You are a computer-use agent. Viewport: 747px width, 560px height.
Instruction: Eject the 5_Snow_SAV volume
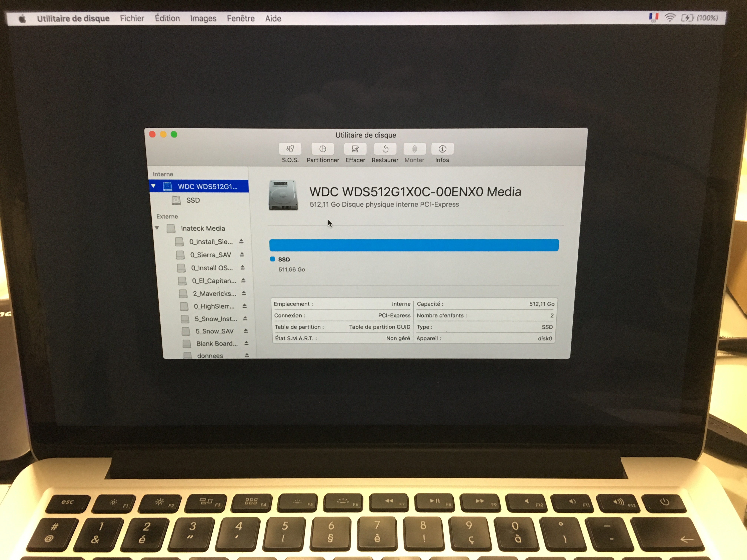[x=246, y=331]
